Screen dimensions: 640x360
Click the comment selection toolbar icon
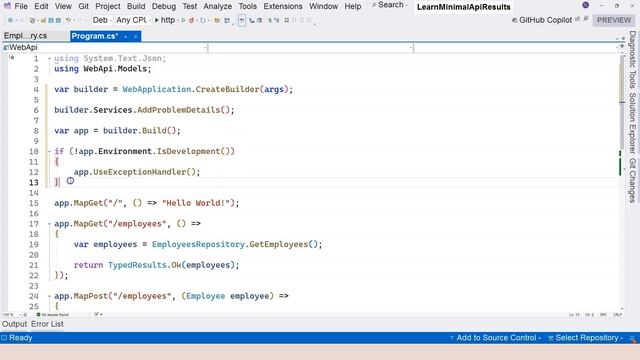point(269,20)
